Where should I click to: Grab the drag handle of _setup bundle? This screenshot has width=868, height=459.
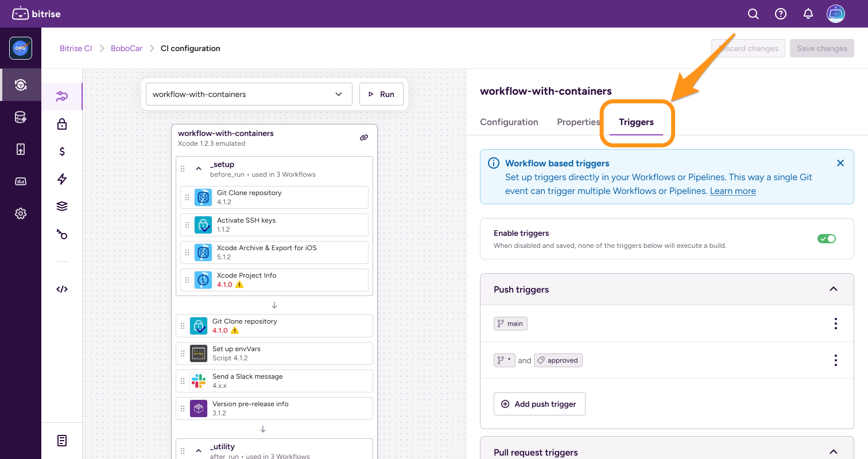(x=183, y=169)
